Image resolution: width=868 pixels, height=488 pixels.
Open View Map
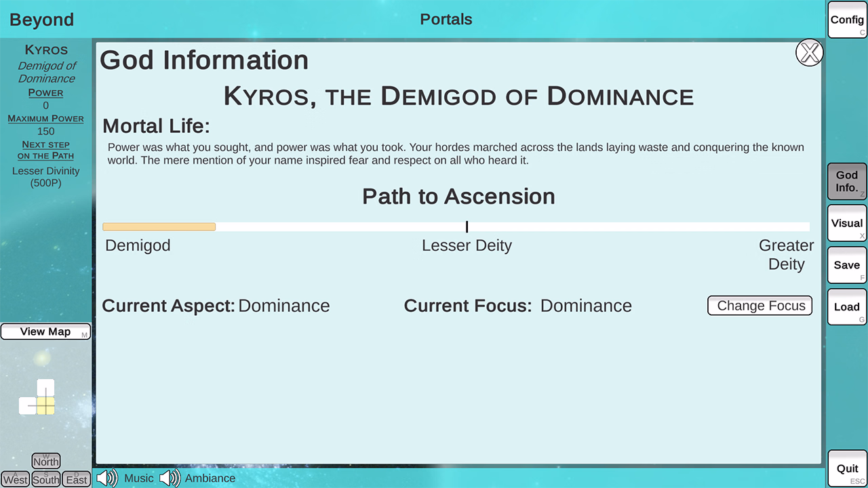pos(45,331)
